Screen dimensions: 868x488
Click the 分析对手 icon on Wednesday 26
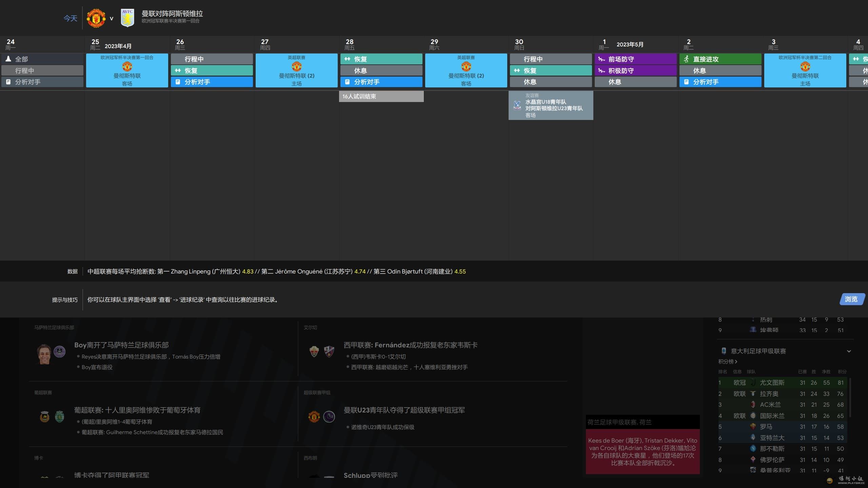(178, 82)
